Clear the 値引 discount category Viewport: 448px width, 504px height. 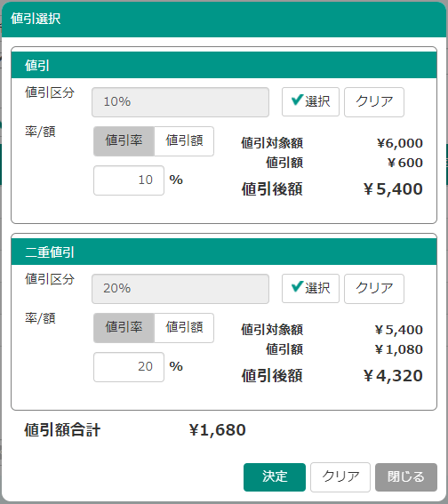tap(374, 102)
